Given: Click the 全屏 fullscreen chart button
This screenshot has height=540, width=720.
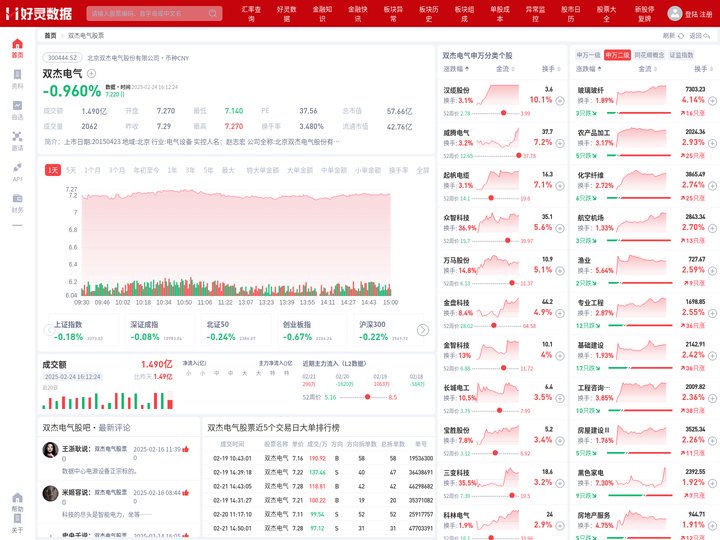Looking at the screenshot, I should point(422,170).
